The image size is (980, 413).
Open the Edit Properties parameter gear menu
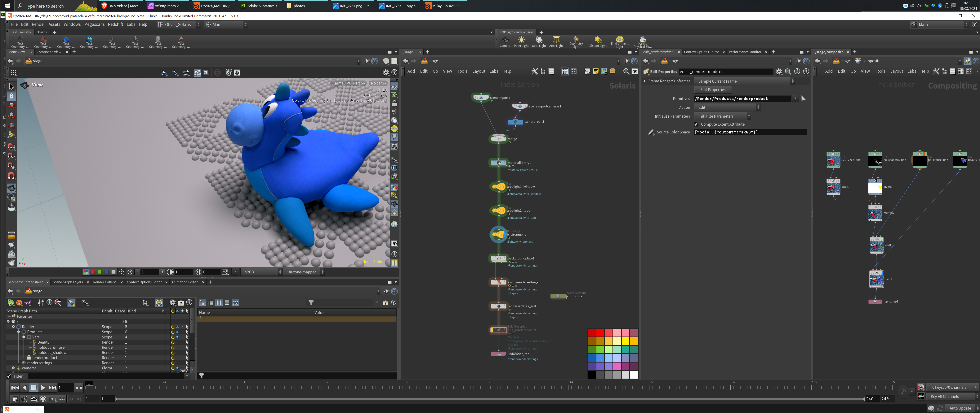tap(779, 72)
